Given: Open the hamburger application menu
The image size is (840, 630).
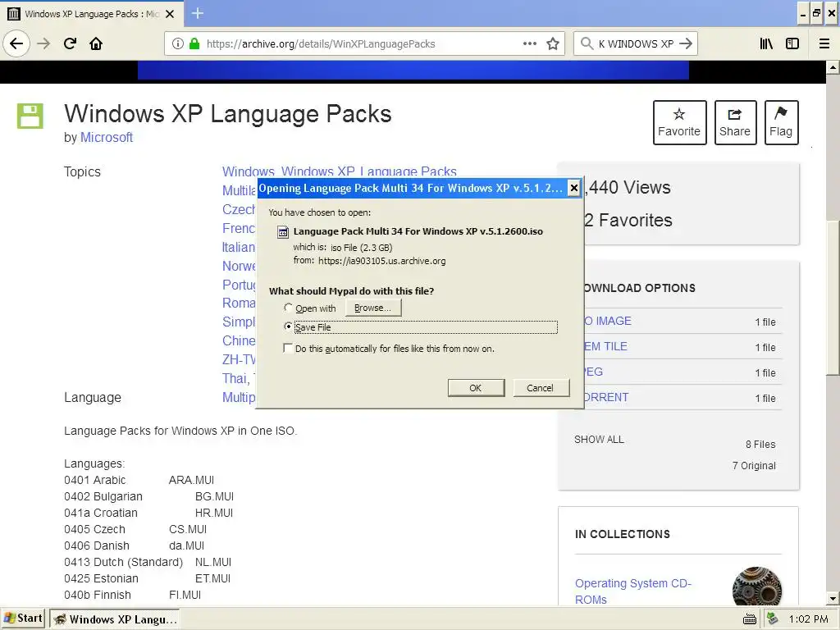Looking at the screenshot, I should pos(824,43).
